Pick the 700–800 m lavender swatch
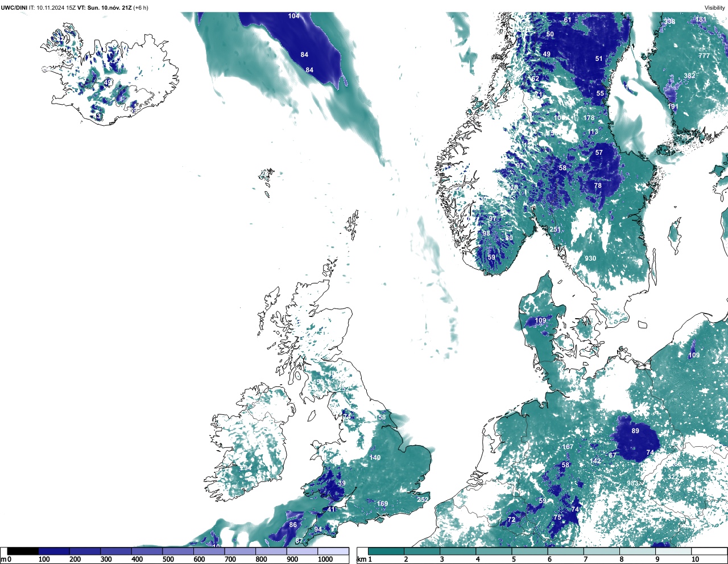 240,551
